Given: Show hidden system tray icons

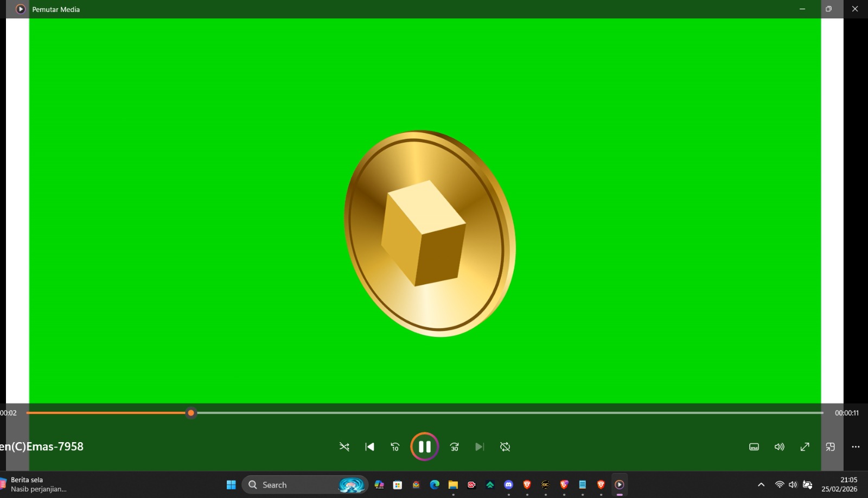Looking at the screenshot, I should 761,484.
